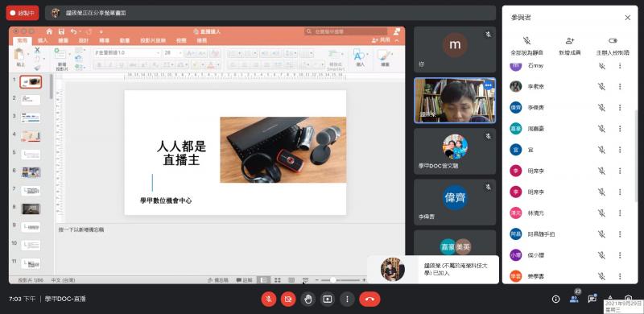This screenshot has height=314, width=644.
Task: Open the chat messages icon
Action: click(592, 299)
